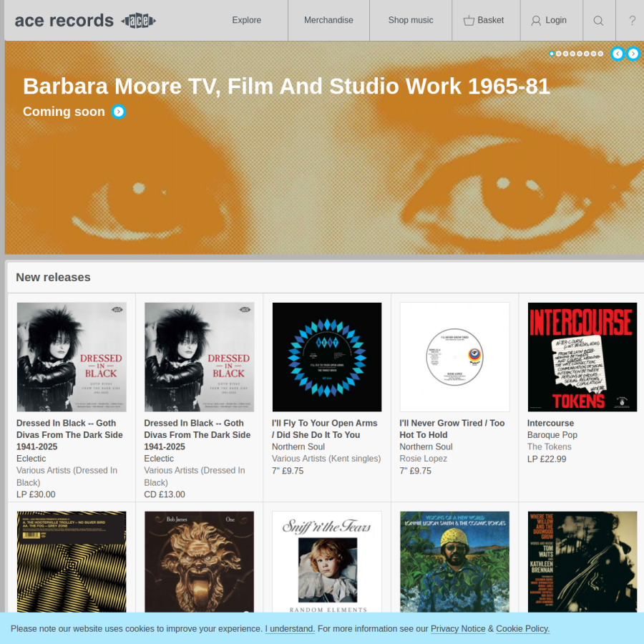The height and width of the screenshot is (644, 644).
Task: Select the first carousel dot
Action: 552,54
